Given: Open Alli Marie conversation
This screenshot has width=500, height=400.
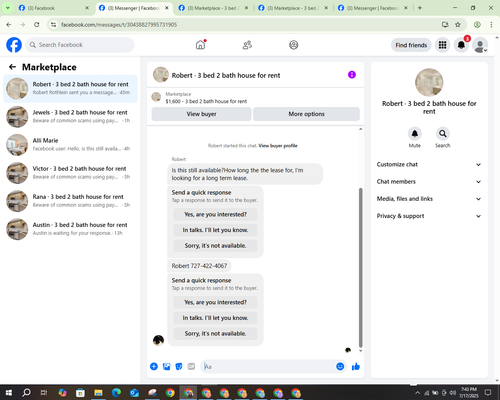Looking at the screenshot, I should coord(70,145).
